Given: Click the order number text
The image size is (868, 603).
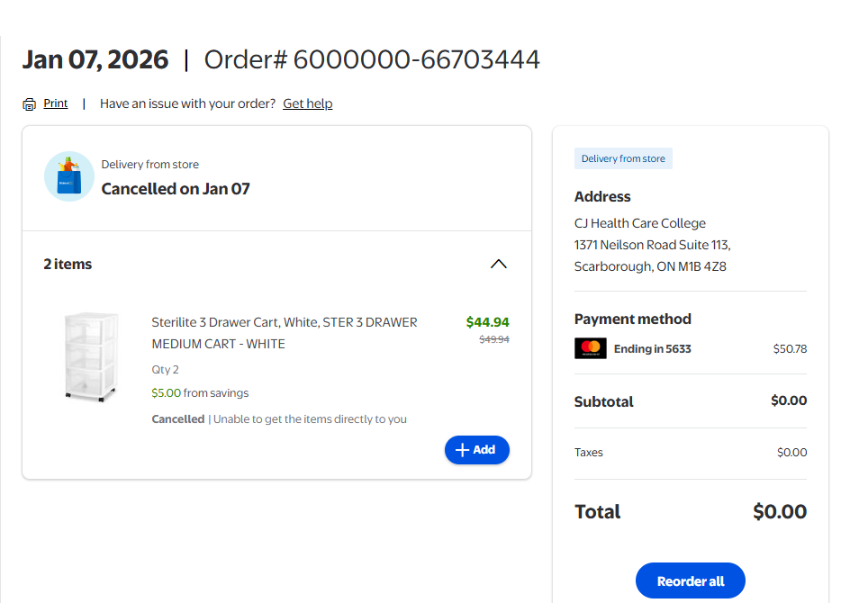Looking at the screenshot, I should [x=372, y=60].
